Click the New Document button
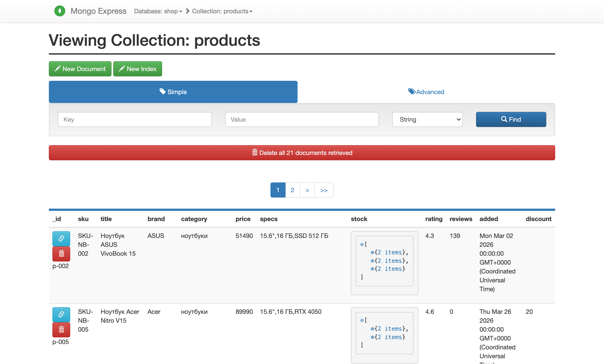 pyautogui.click(x=80, y=69)
